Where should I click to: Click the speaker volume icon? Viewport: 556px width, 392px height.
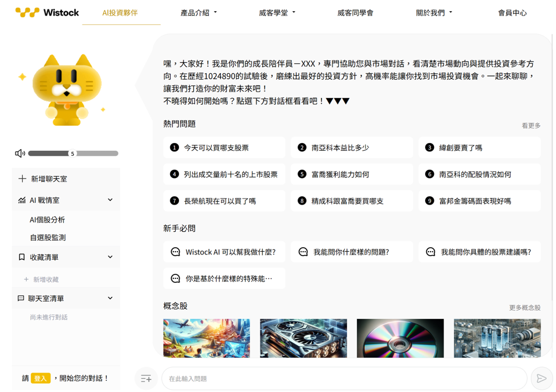20,154
